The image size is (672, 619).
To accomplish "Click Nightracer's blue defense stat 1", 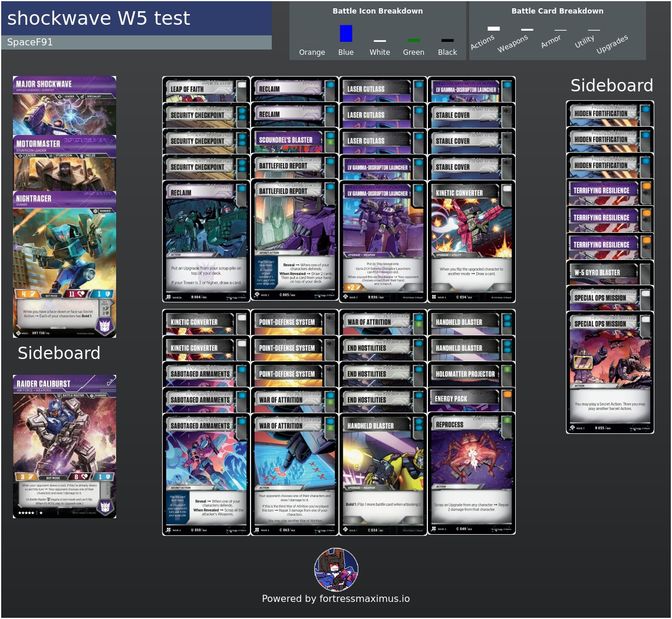I will pyautogui.click(x=103, y=294).
